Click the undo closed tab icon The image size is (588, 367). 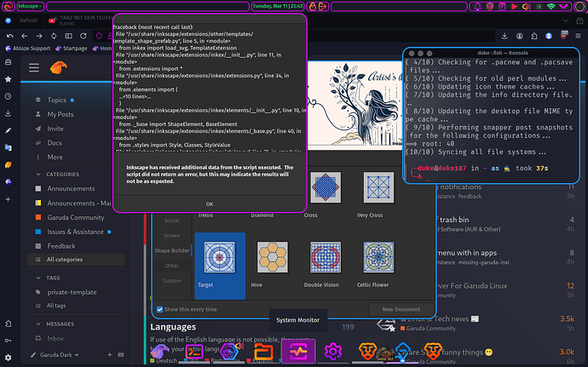point(9,36)
